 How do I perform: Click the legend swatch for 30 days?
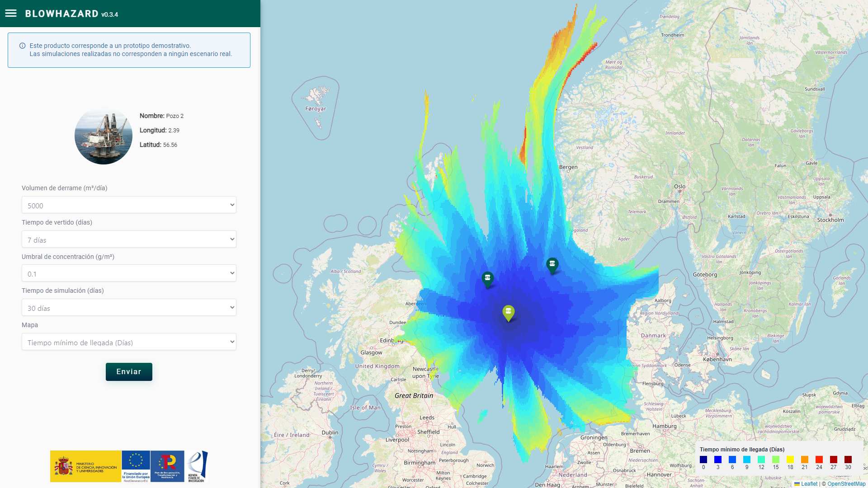pyautogui.click(x=848, y=460)
